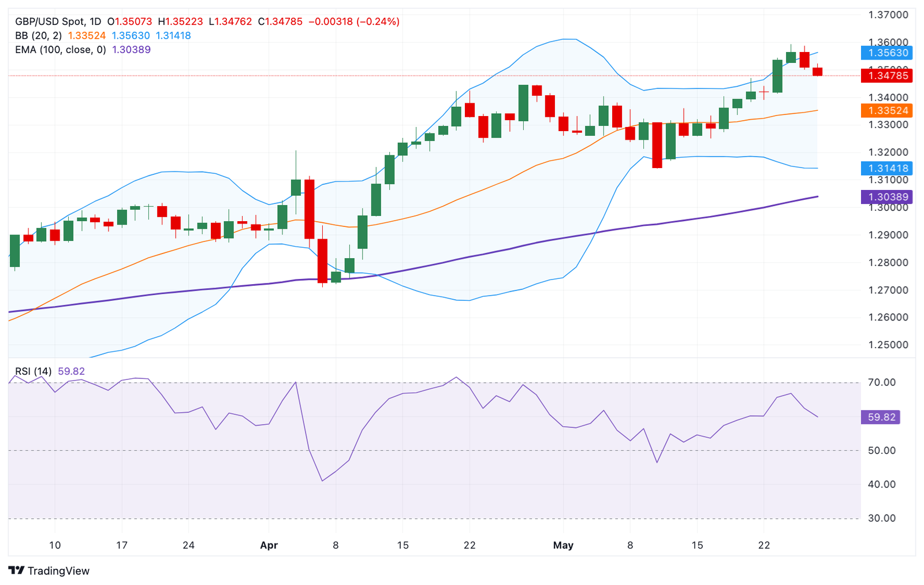Click the 70.00 RSI level label
Image resolution: width=924 pixels, height=585 pixels.
[882, 382]
